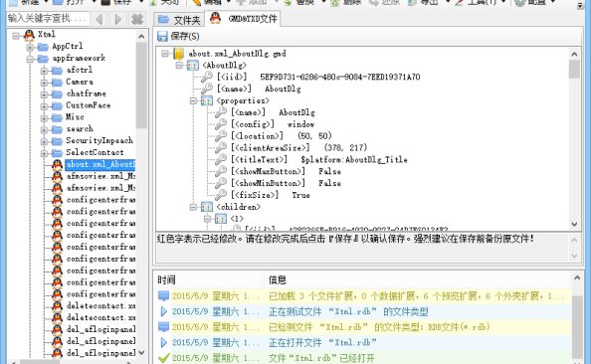
Task: Select the fixSize True value
Action: pos(300,195)
